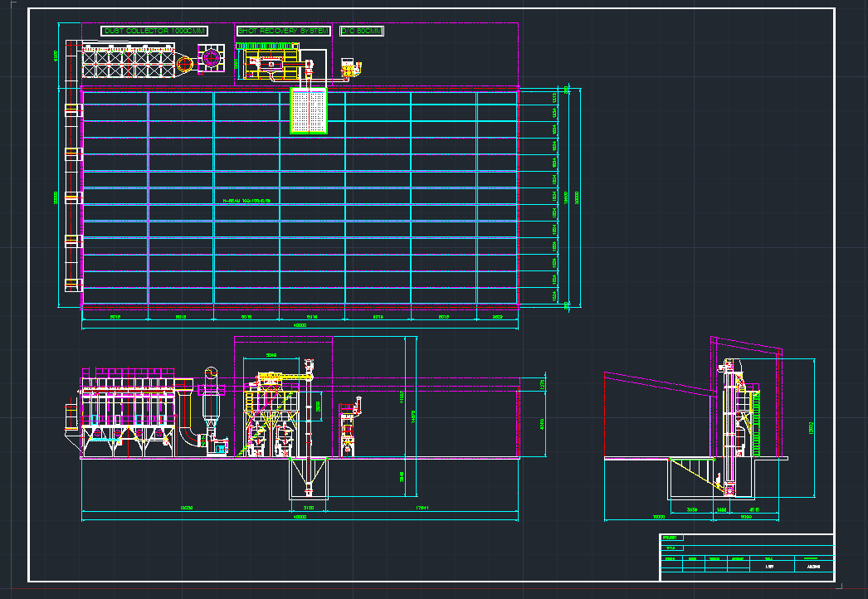
Task: Select the PROJECT field in title block
Action: click(671, 538)
